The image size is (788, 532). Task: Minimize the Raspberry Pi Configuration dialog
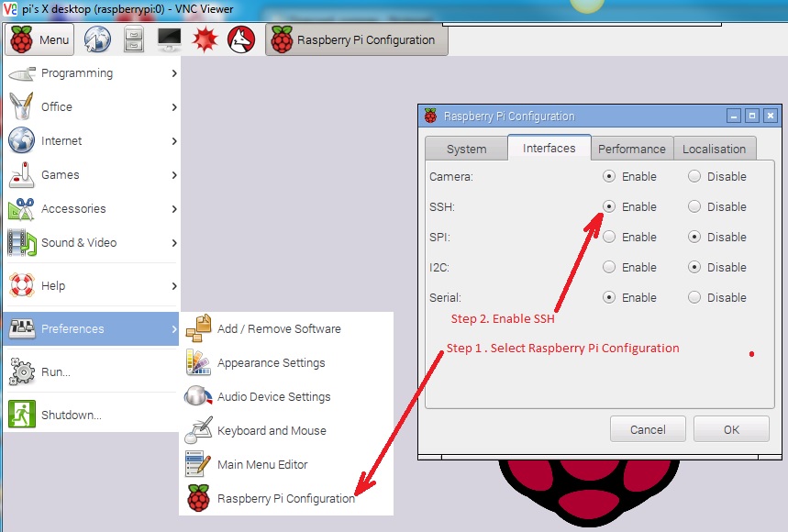pyautogui.click(x=734, y=116)
